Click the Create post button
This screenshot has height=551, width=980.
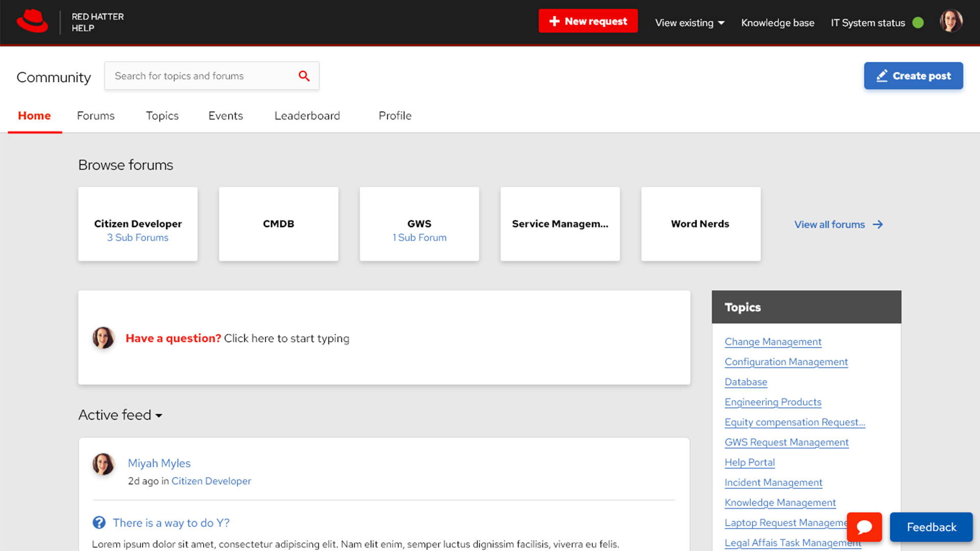pyautogui.click(x=914, y=76)
